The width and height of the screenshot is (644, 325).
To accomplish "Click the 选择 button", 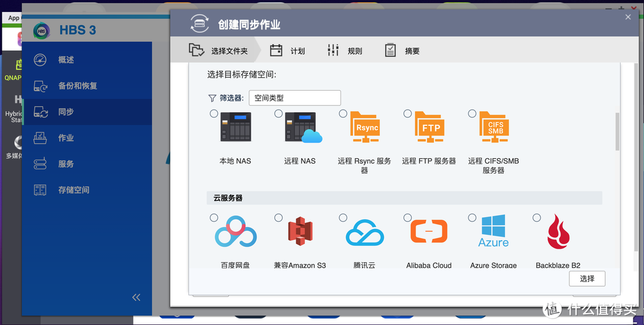I will coord(587,278).
